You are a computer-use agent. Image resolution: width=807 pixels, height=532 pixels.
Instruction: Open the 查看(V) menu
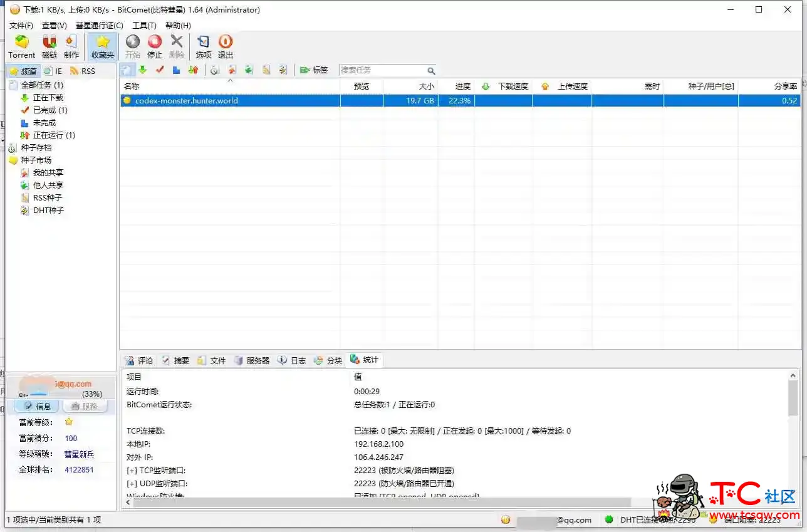pyautogui.click(x=55, y=26)
